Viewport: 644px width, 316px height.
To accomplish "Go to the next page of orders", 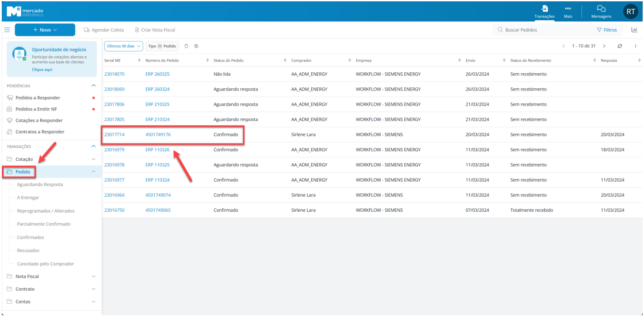I will pos(604,46).
